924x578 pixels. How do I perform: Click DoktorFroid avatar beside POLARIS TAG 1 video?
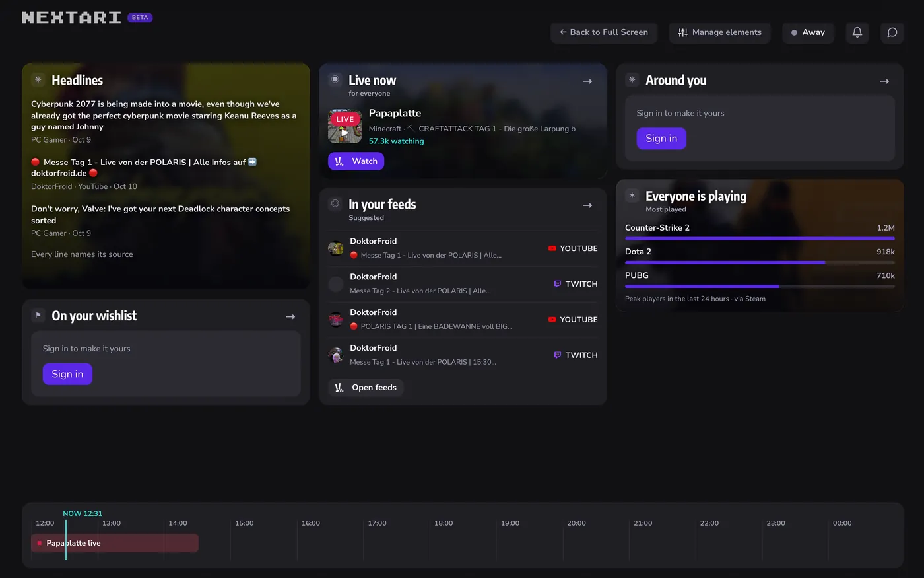tap(336, 320)
